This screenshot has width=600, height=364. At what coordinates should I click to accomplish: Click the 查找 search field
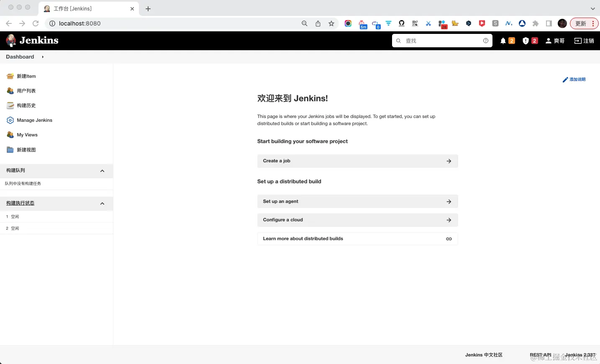coord(443,41)
